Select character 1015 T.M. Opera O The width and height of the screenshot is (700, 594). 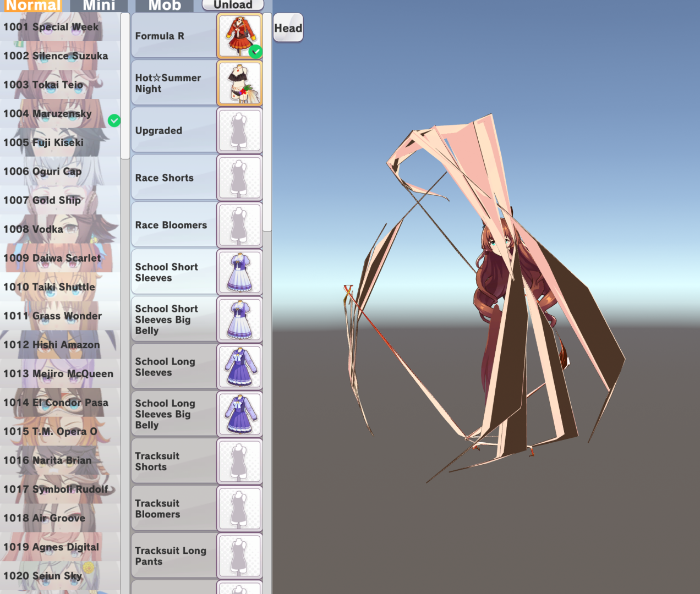60,431
